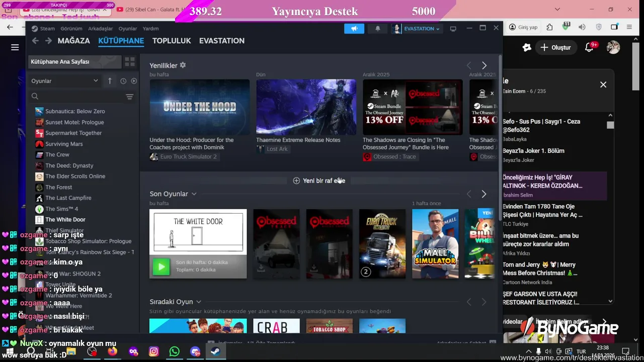The width and height of the screenshot is (644, 362).
Task: Select The Forest in library list
Action: (x=59, y=187)
